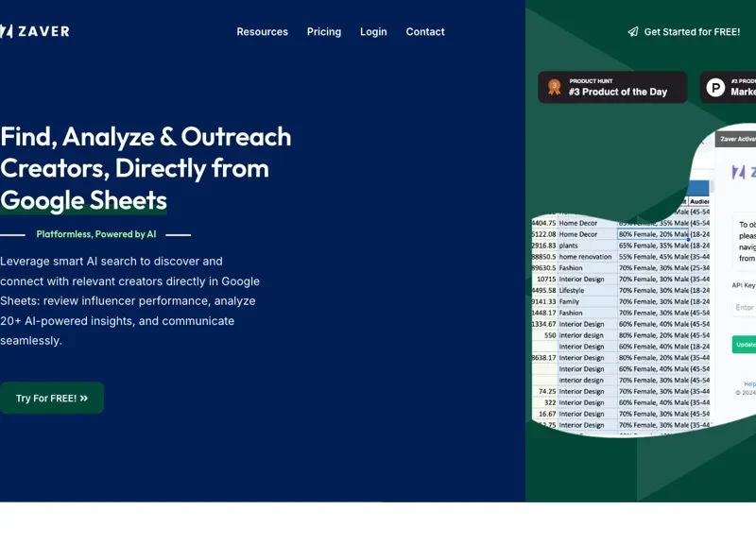Click the 'Lifestyle' category cell

click(587, 291)
